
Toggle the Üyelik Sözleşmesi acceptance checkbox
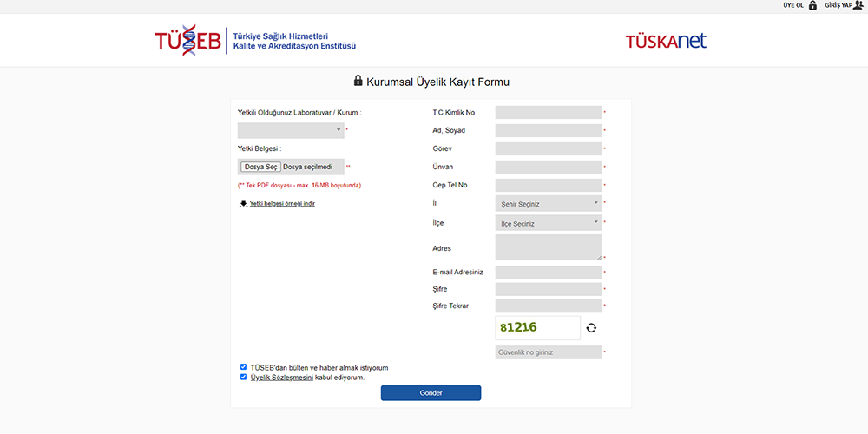(244, 378)
